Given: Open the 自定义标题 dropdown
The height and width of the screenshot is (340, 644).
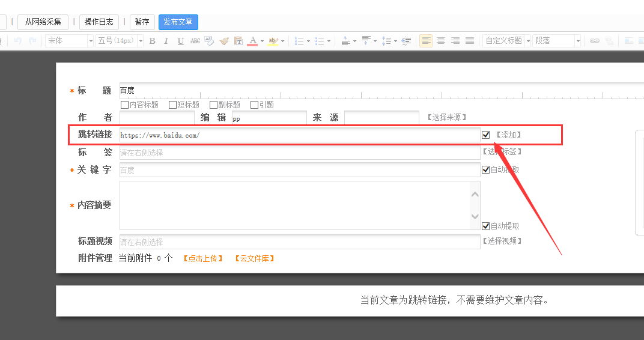Looking at the screenshot, I should [528, 41].
